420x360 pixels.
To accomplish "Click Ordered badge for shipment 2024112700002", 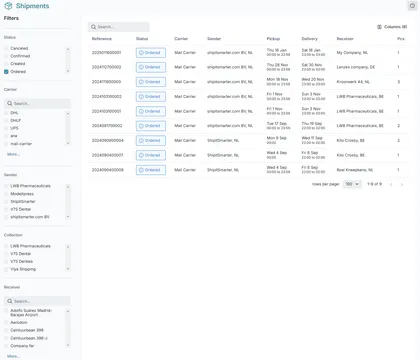I will click(151, 67).
